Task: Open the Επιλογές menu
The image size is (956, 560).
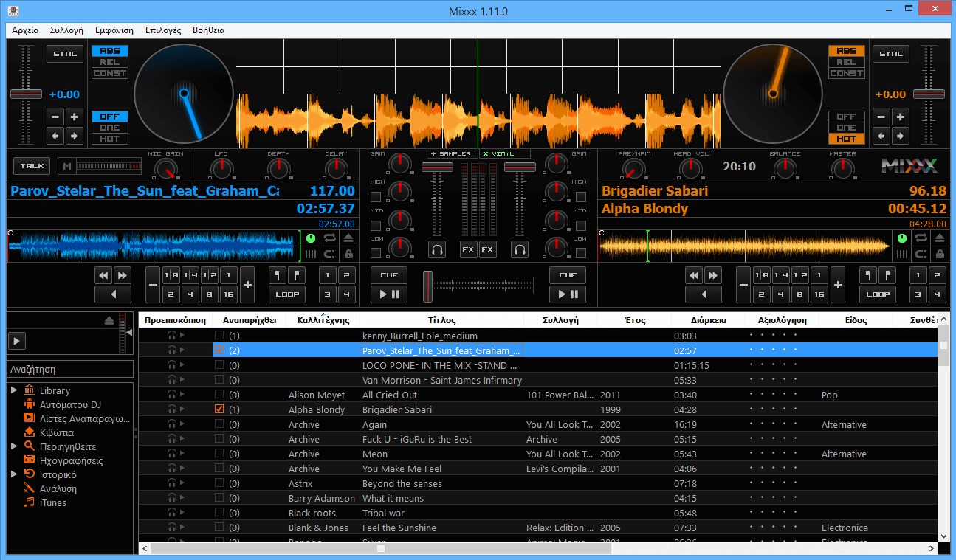Action: click(163, 30)
